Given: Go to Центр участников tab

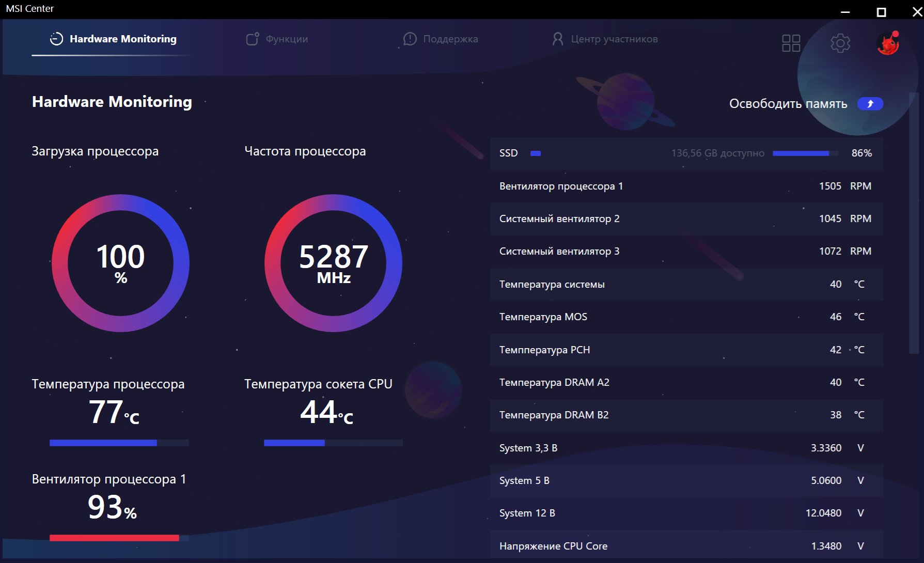Looking at the screenshot, I should [x=605, y=39].
